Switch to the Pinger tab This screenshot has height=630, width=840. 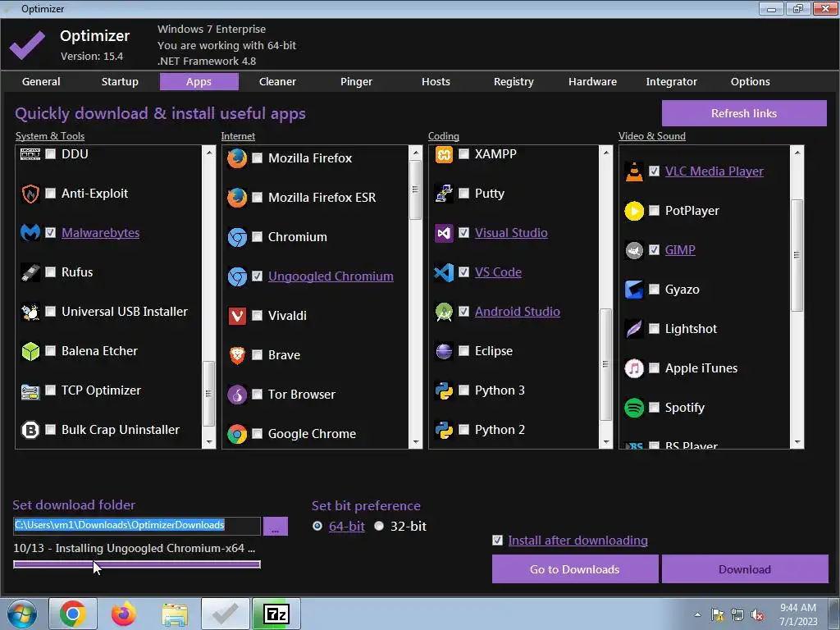(x=356, y=81)
